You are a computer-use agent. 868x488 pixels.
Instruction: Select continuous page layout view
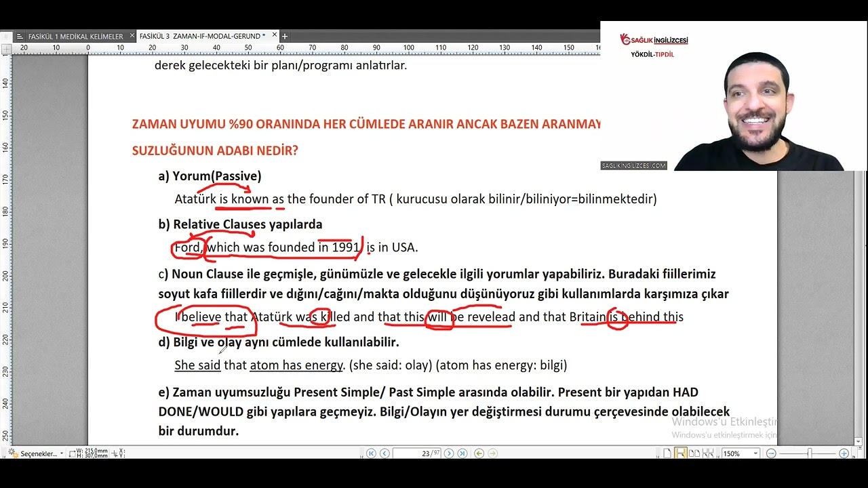681,453
